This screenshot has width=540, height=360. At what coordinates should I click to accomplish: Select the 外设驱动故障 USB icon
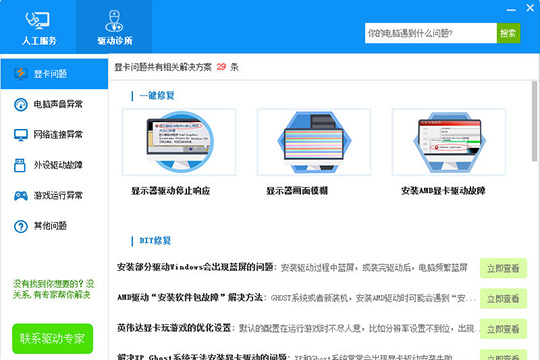pyautogui.click(x=20, y=165)
